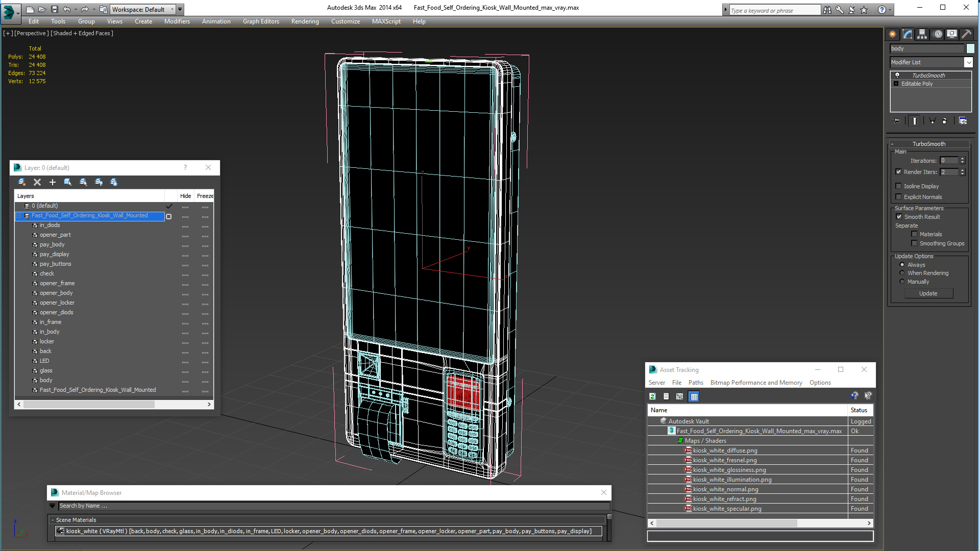Switch to the Motion panel tab
Screen dimensions: 980x551
point(938,34)
